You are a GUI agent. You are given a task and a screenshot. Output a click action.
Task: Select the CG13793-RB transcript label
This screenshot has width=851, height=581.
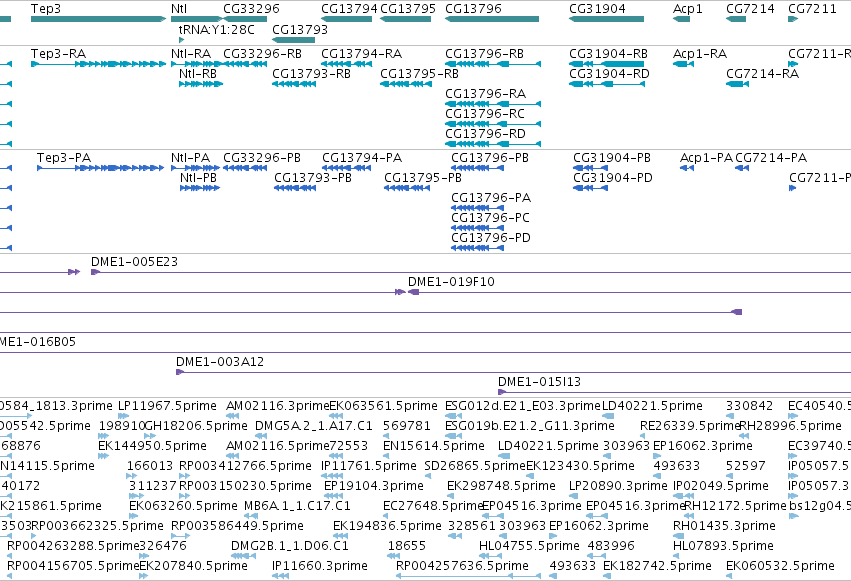pyautogui.click(x=312, y=74)
